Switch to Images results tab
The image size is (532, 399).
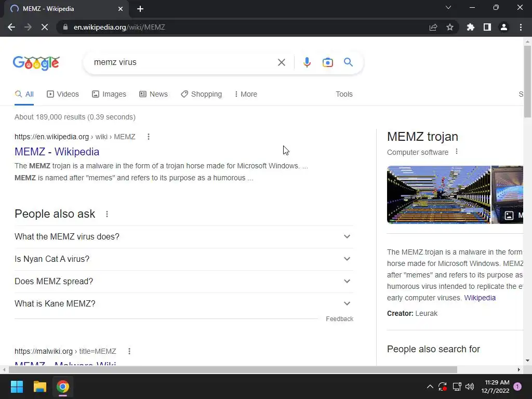(109, 95)
